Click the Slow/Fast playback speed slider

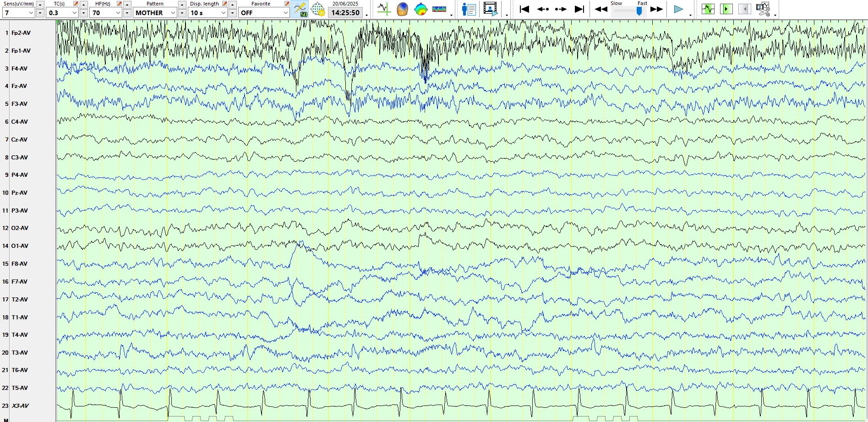[629, 11]
